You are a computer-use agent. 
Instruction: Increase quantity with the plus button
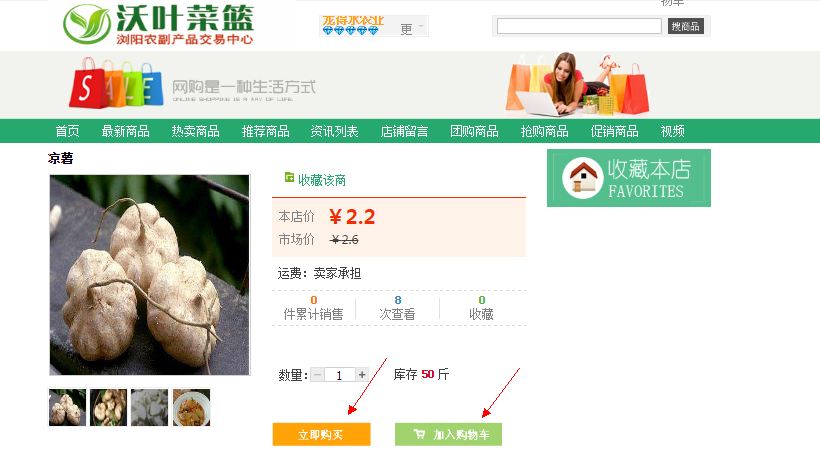coord(362,375)
